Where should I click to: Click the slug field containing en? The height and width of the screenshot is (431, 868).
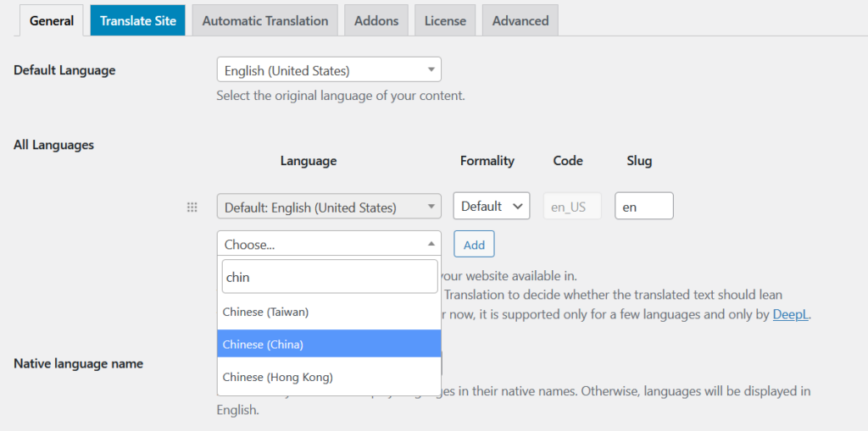point(644,206)
